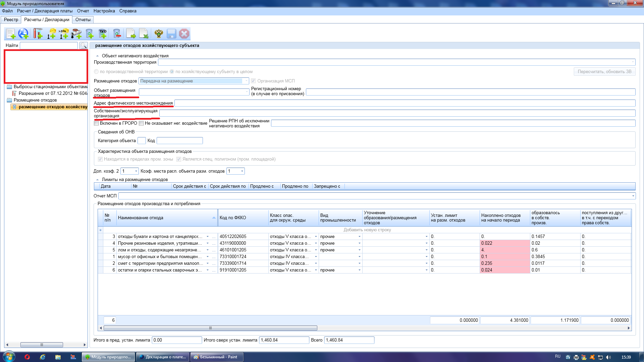Image resolution: width=644 pixels, height=362 pixels.
Task: Click 'Пересчитать, обновить ЗВ' button
Action: pyautogui.click(x=604, y=71)
